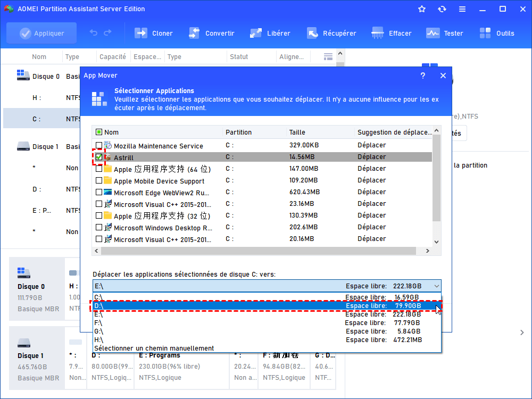Open the Convertir tool

tap(211, 33)
